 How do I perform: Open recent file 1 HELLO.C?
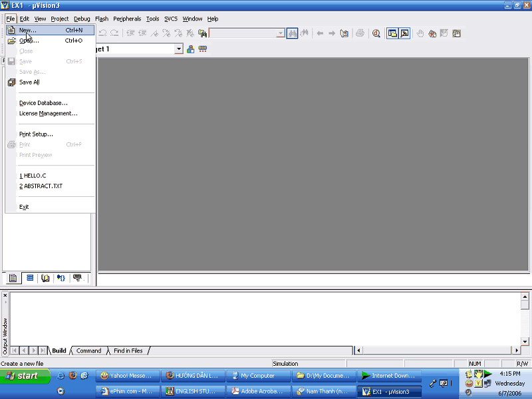click(x=33, y=176)
